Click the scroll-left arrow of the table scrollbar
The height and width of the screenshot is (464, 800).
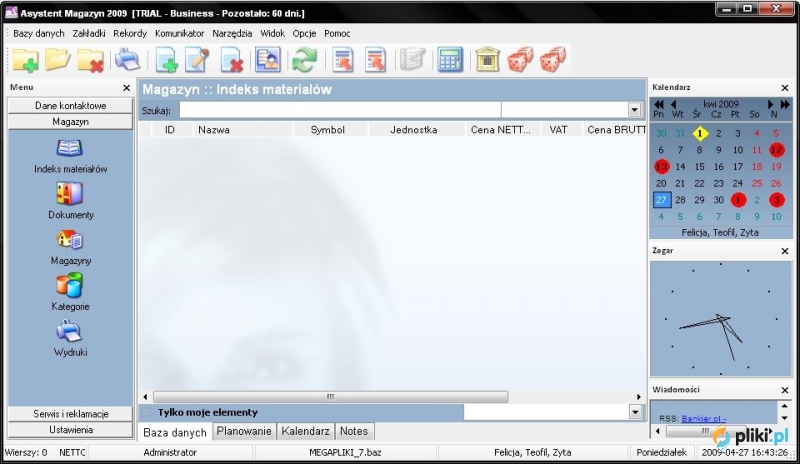point(145,397)
